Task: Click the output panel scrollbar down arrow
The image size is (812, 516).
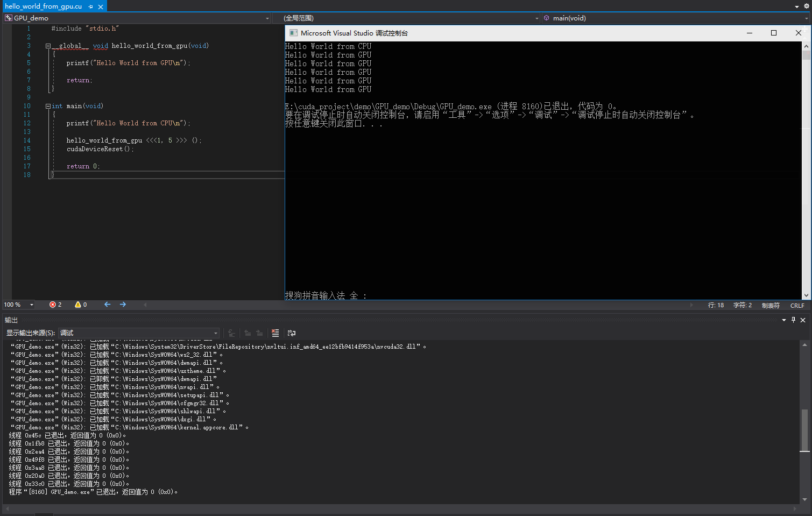Action: click(x=804, y=500)
